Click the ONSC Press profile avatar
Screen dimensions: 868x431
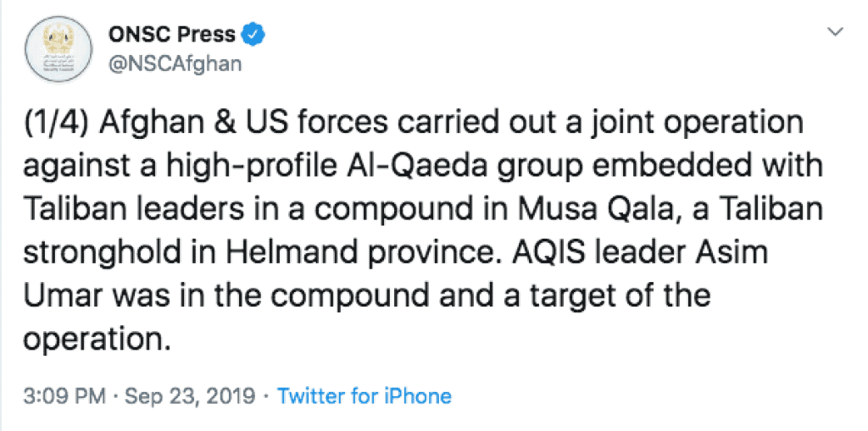pos(55,47)
